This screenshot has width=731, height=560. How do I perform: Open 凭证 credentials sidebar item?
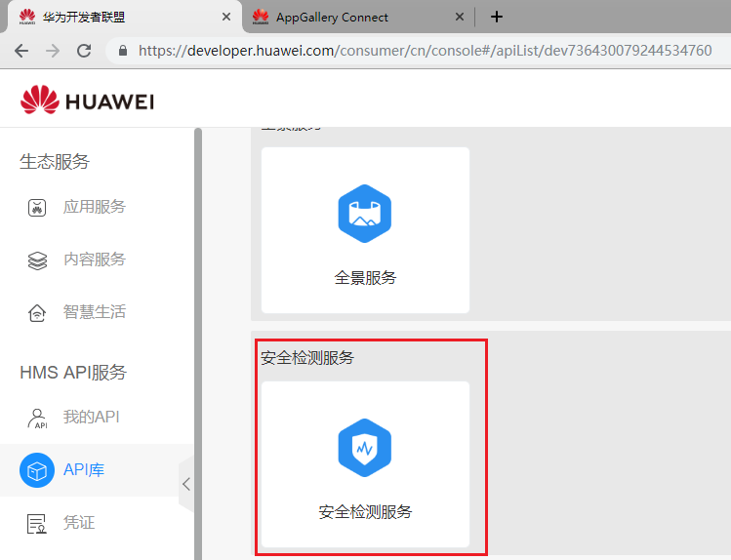79,523
